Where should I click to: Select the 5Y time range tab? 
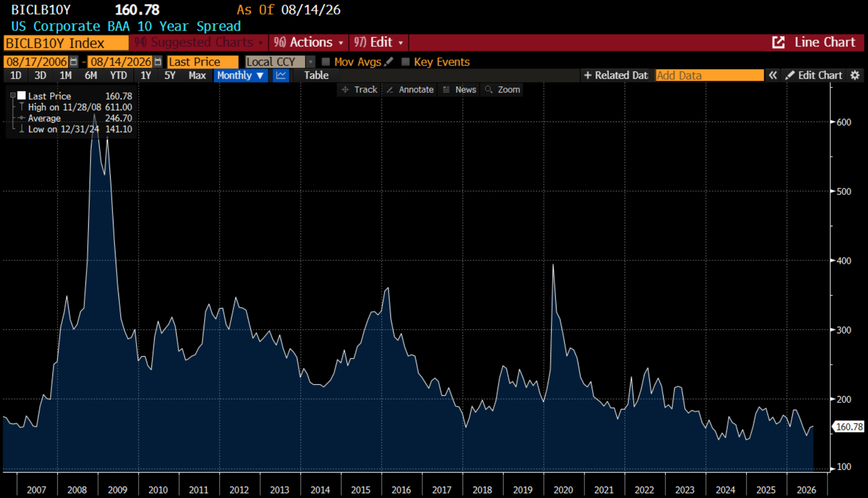click(x=170, y=75)
